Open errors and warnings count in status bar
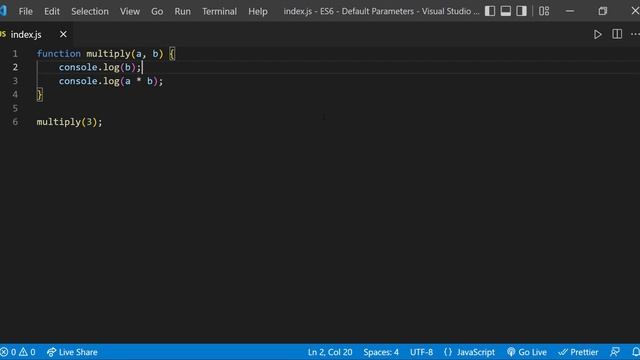The image size is (640, 360). [18, 352]
